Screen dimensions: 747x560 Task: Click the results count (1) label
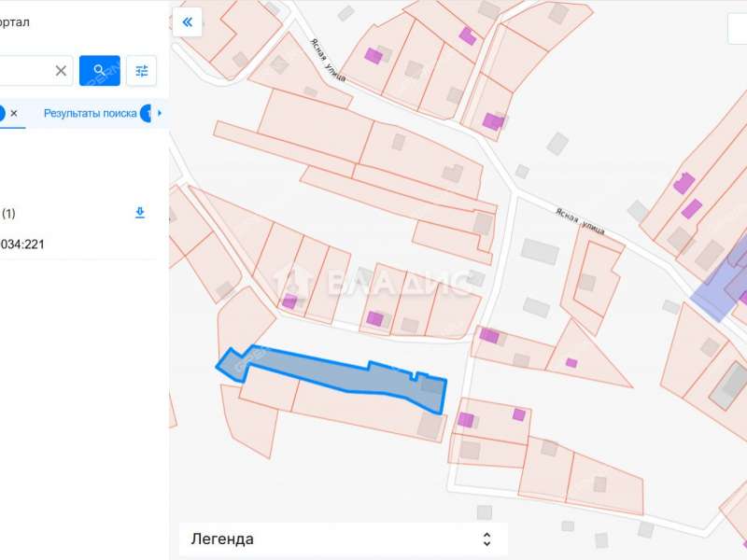tap(8, 214)
